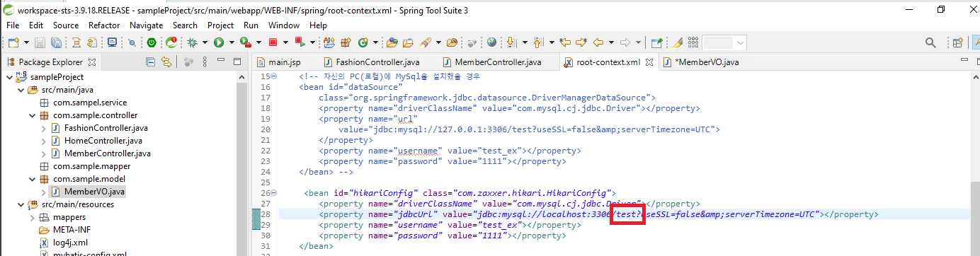Click the New Java Class icon

pos(363,42)
